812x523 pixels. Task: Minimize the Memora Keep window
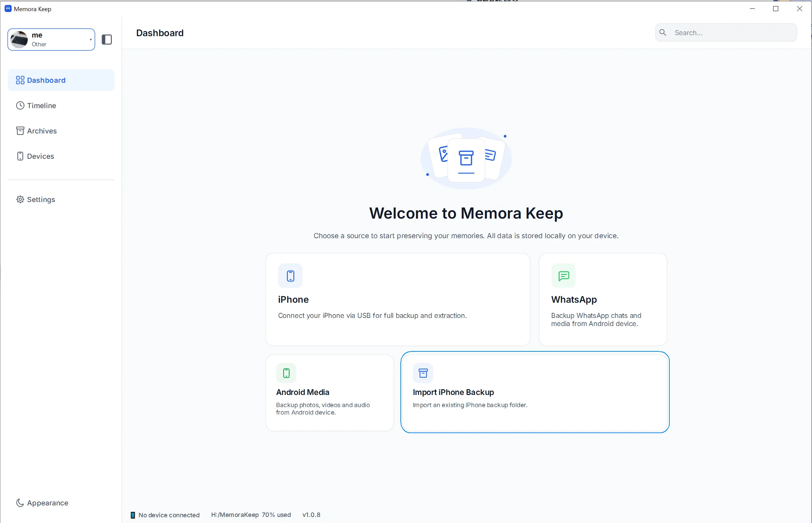[752, 8]
